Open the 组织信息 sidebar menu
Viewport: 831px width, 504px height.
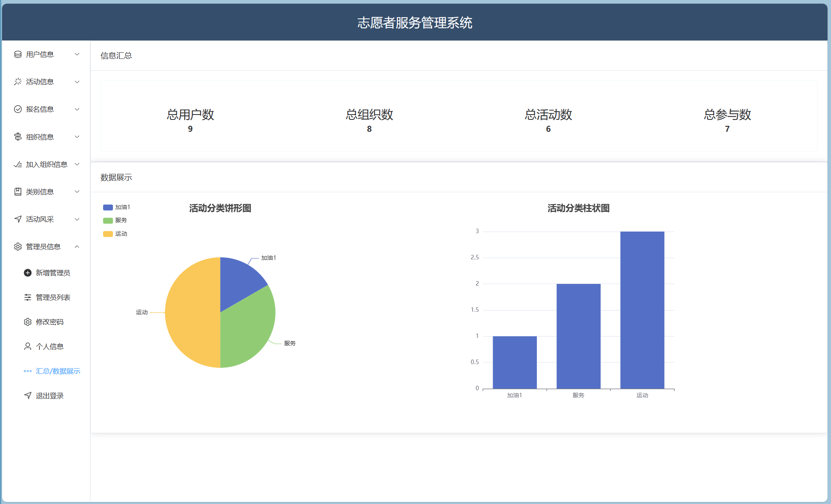46,137
